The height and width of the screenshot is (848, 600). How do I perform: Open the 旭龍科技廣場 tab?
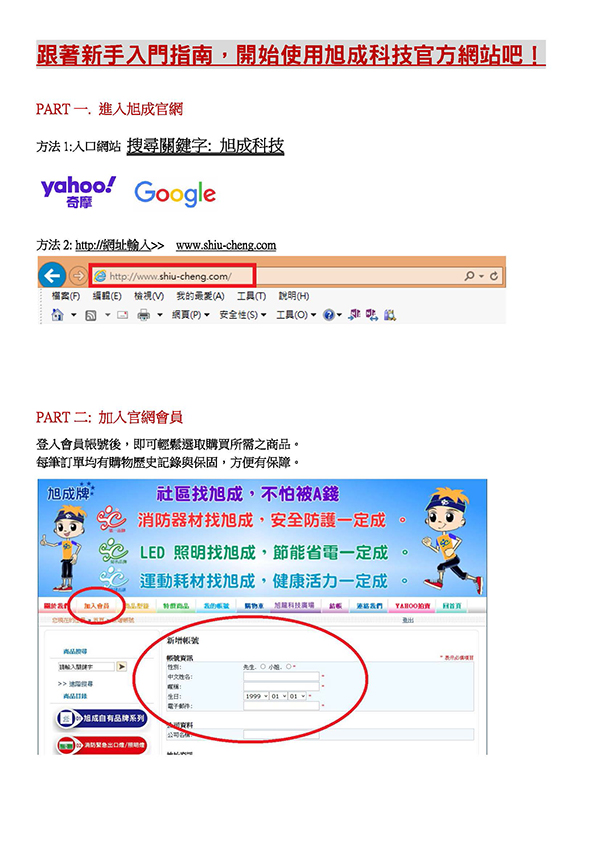click(294, 605)
